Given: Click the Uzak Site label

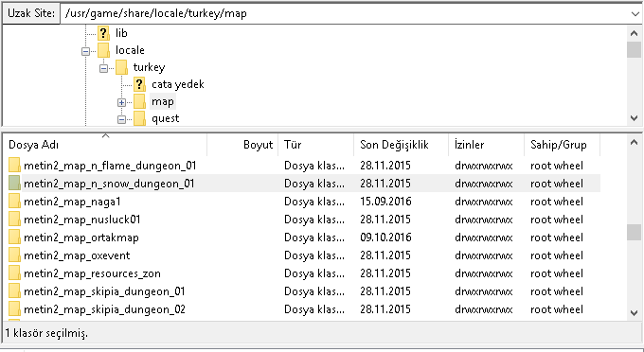Looking at the screenshot, I should pyautogui.click(x=31, y=13).
